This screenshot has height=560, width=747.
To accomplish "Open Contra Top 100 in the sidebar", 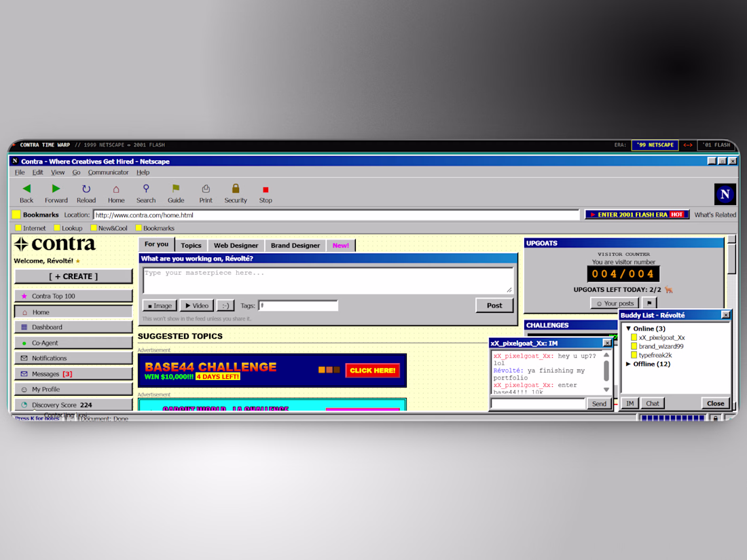I will coord(73,296).
